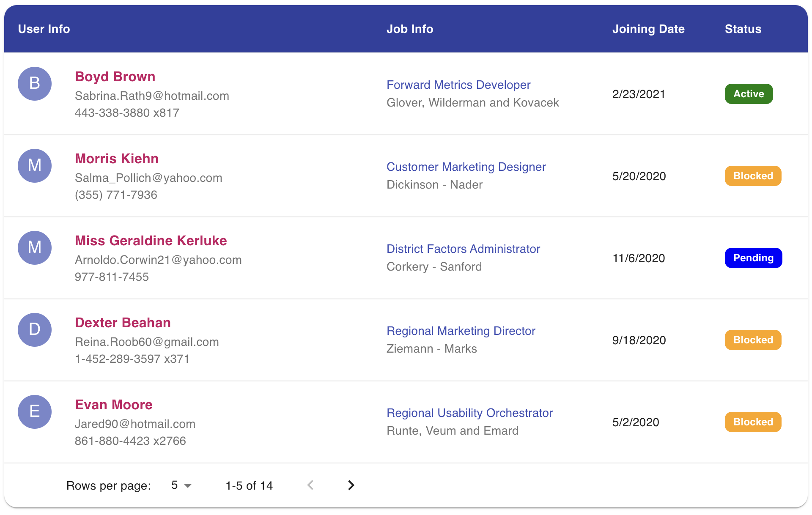Screen dimensions: 812x515
Task: Click the previous page arrow
Action: [310, 485]
